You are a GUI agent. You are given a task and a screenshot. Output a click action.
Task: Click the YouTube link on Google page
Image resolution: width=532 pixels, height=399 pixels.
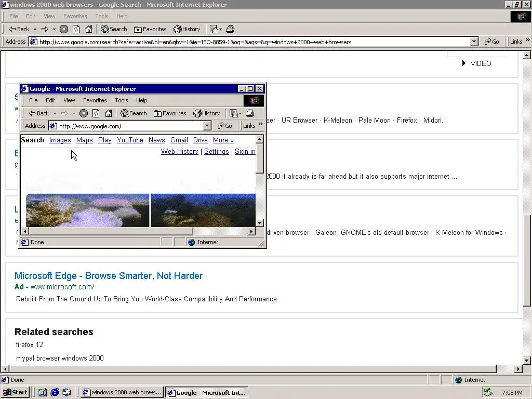coord(130,140)
